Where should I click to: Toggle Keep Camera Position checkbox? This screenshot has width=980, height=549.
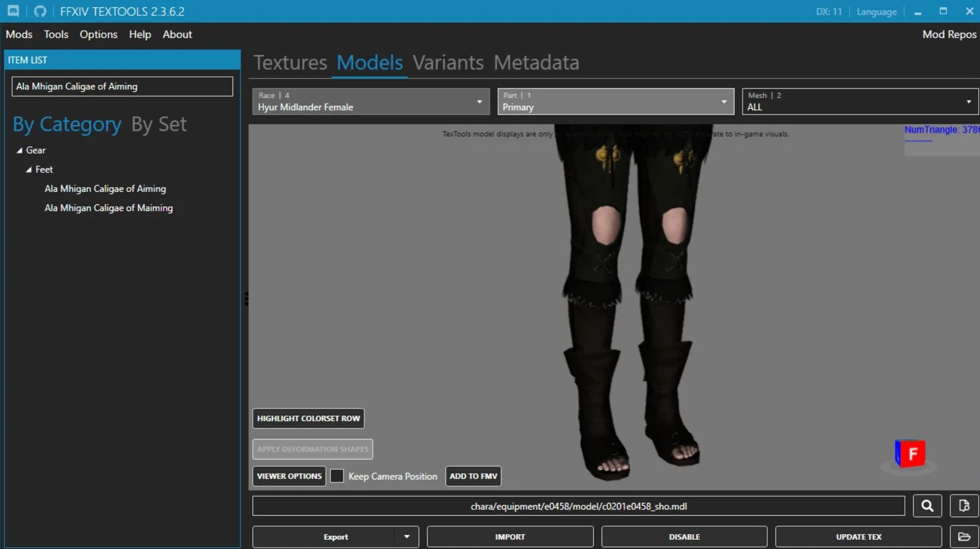tap(337, 476)
